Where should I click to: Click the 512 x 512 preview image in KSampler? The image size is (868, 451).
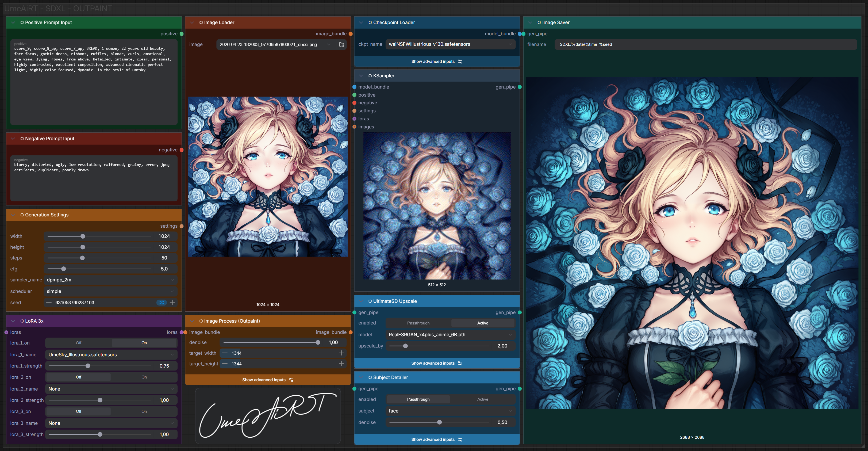[437, 206]
